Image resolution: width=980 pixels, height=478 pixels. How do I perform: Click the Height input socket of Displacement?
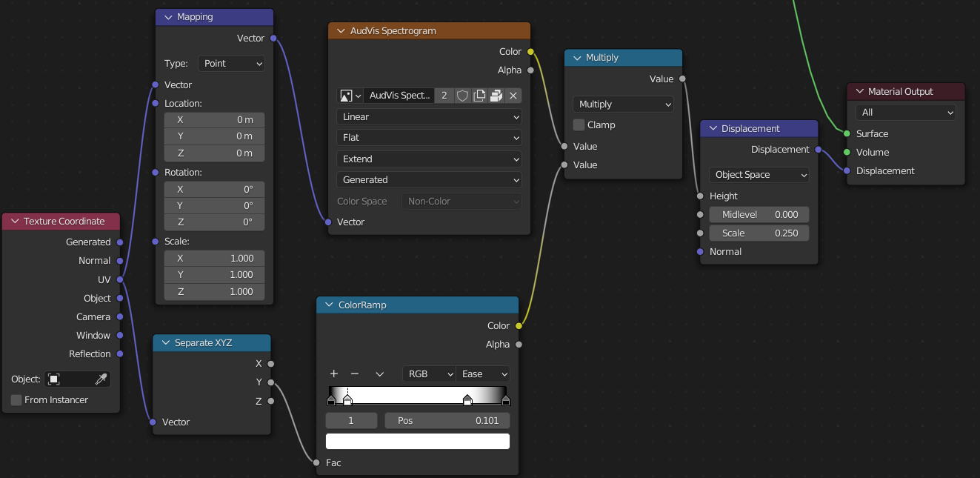[x=701, y=196]
